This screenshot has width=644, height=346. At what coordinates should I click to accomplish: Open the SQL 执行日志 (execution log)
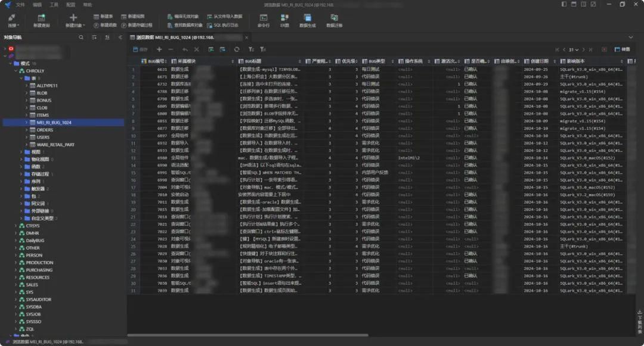(x=222, y=25)
